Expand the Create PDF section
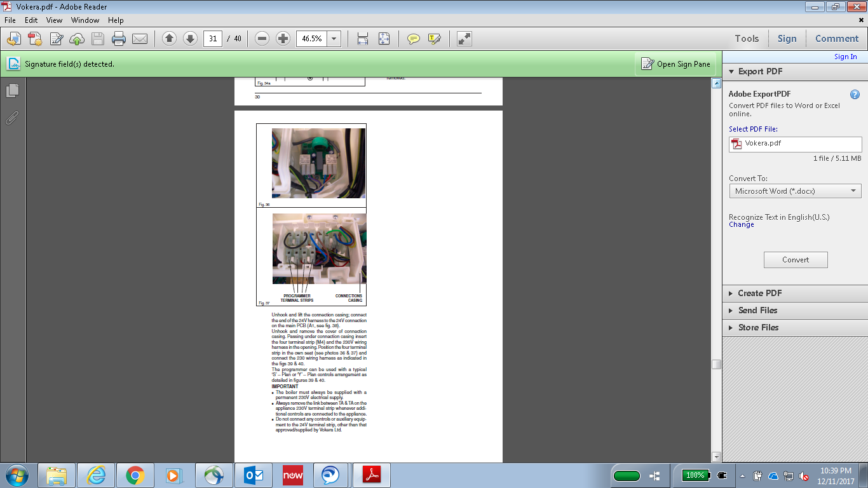This screenshot has height=488, width=868. (x=759, y=293)
